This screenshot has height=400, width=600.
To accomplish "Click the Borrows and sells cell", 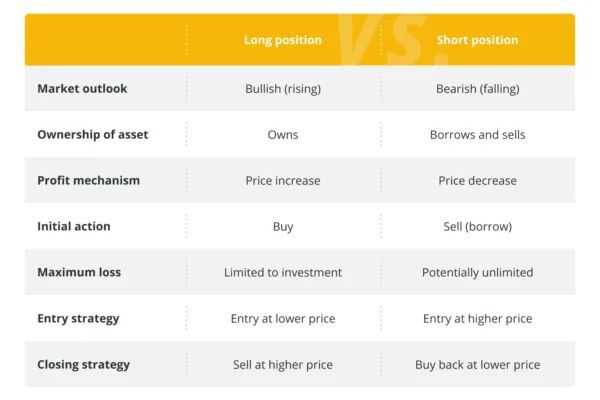I will (x=478, y=135).
